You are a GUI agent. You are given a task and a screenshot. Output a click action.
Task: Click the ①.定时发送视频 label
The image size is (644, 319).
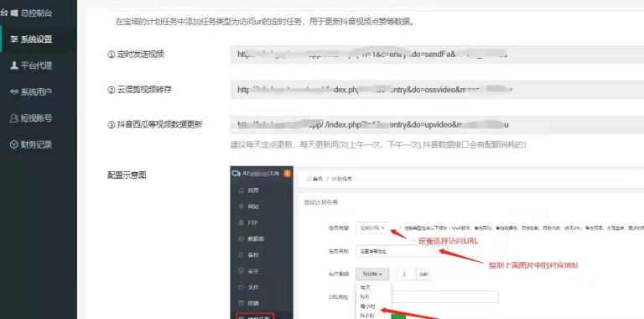(136, 55)
